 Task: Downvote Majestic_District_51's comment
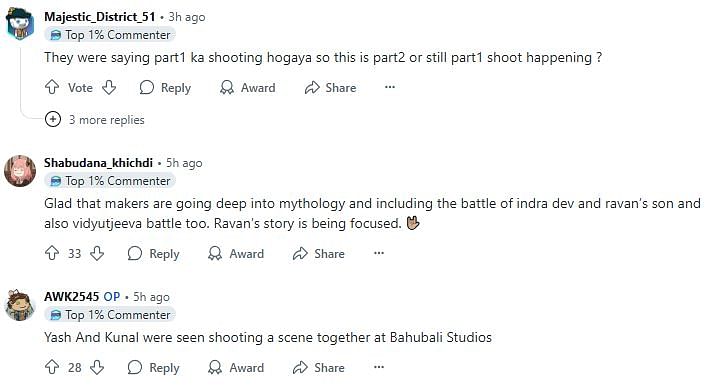[x=109, y=87]
